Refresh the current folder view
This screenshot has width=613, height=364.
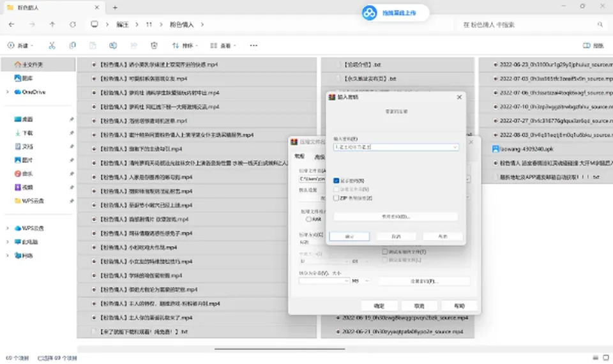72,24
